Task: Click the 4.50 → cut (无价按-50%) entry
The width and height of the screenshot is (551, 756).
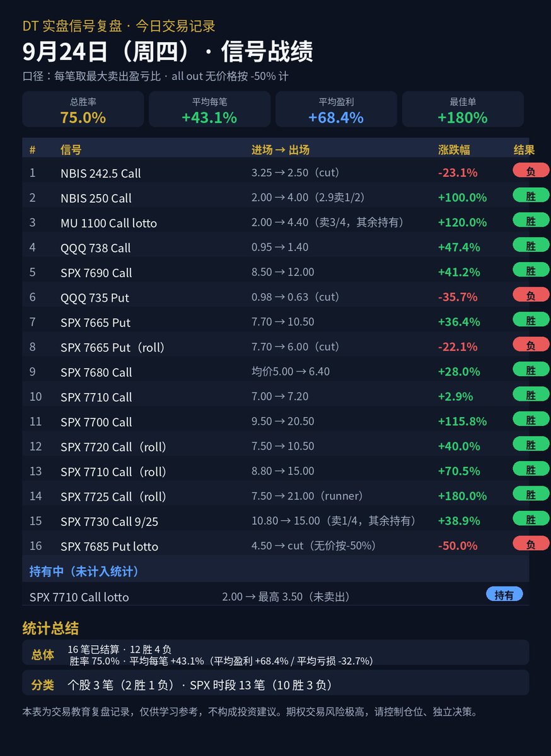Action: (314, 546)
